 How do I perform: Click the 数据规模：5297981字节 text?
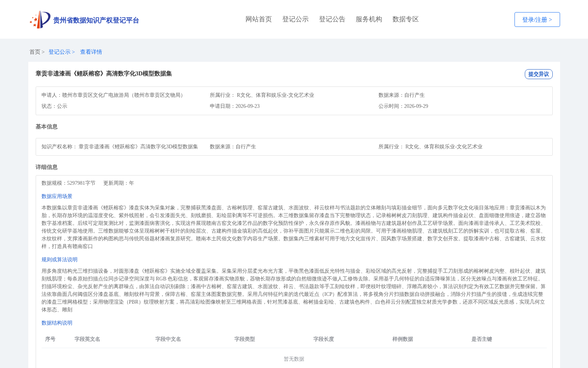tap(68, 183)
